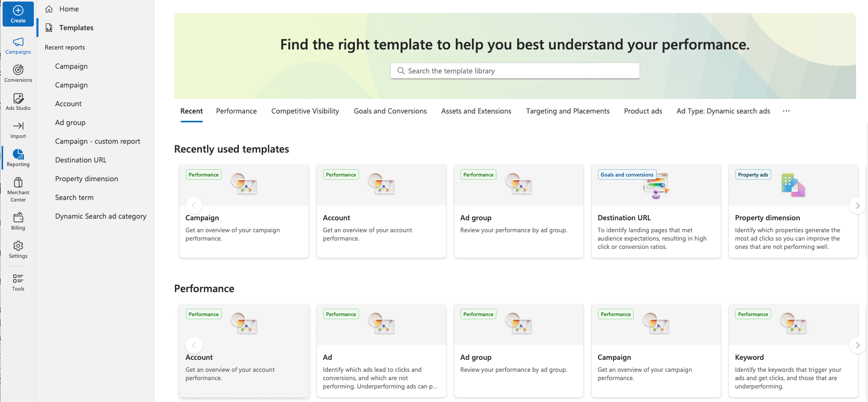The width and height of the screenshot is (868, 402).
Task: Switch to Ad Type: Dynamic search ads tab
Action: coord(723,111)
